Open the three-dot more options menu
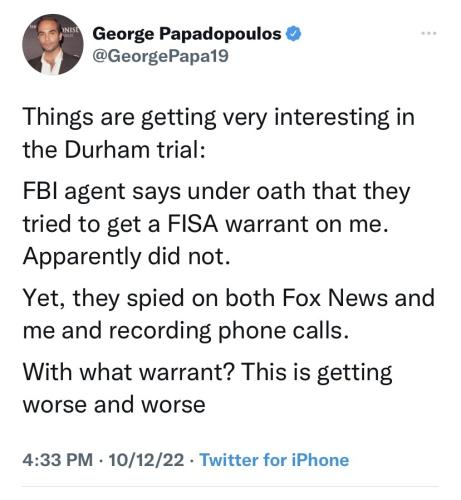The image size is (461, 500). click(x=429, y=33)
